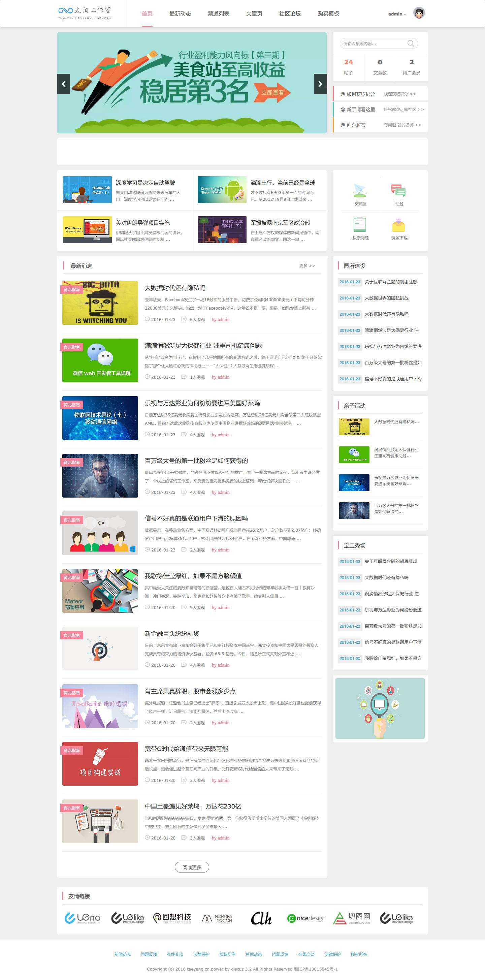This screenshot has height=980, width=485.
Task: Open 宽带G时代给通信带来无限可能 article
Action: (186, 749)
